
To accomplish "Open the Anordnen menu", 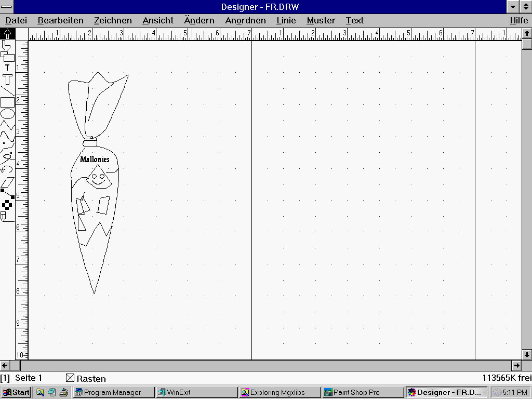I will [245, 20].
